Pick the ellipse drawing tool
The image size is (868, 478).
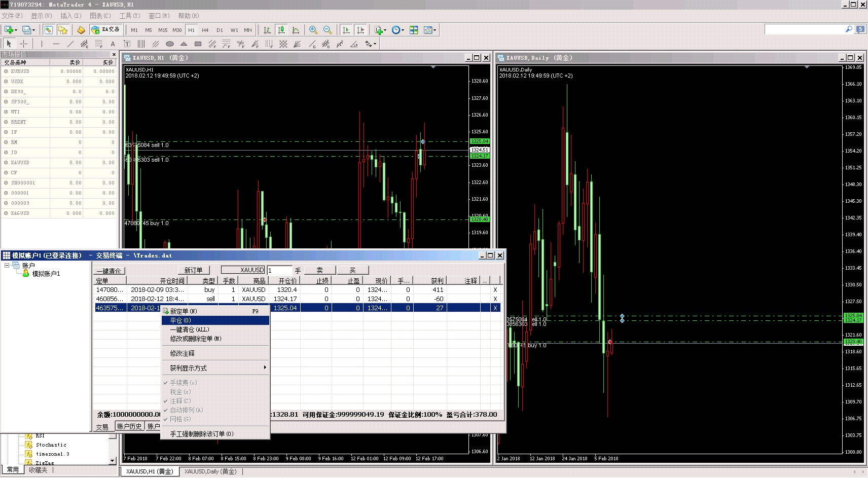170,44
